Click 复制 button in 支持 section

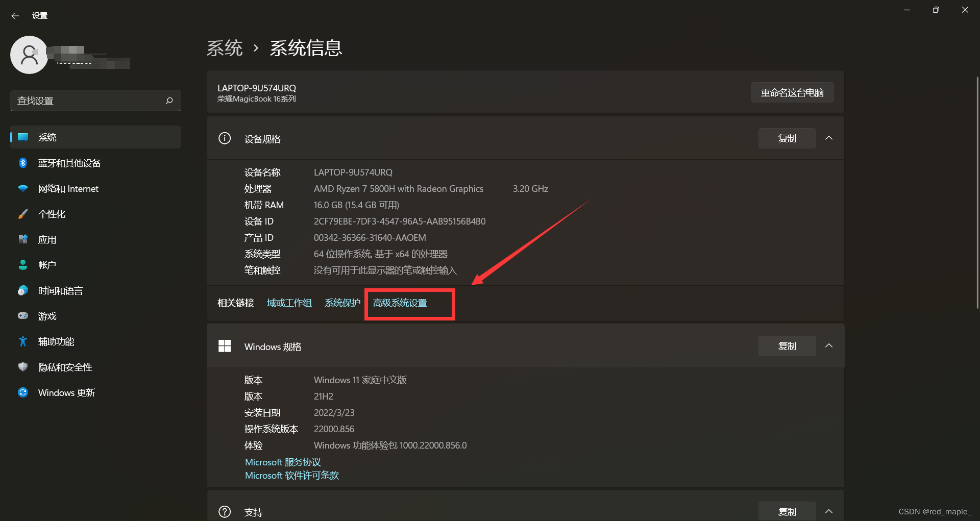click(787, 511)
